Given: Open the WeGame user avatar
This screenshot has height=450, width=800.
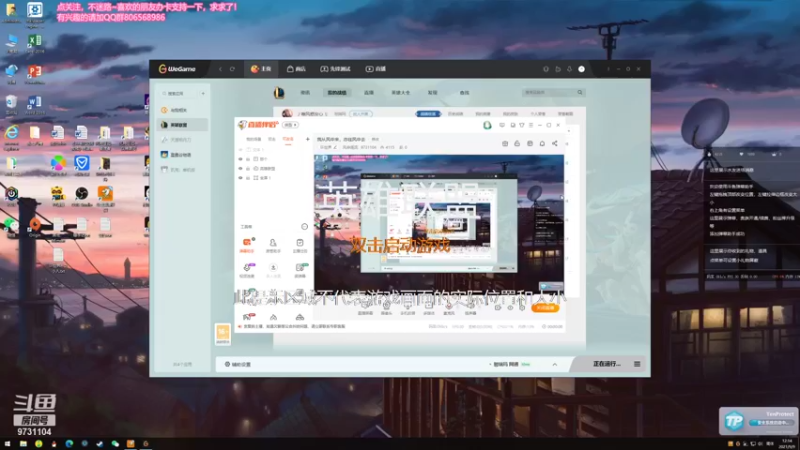Looking at the screenshot, I should click(581, 69).
